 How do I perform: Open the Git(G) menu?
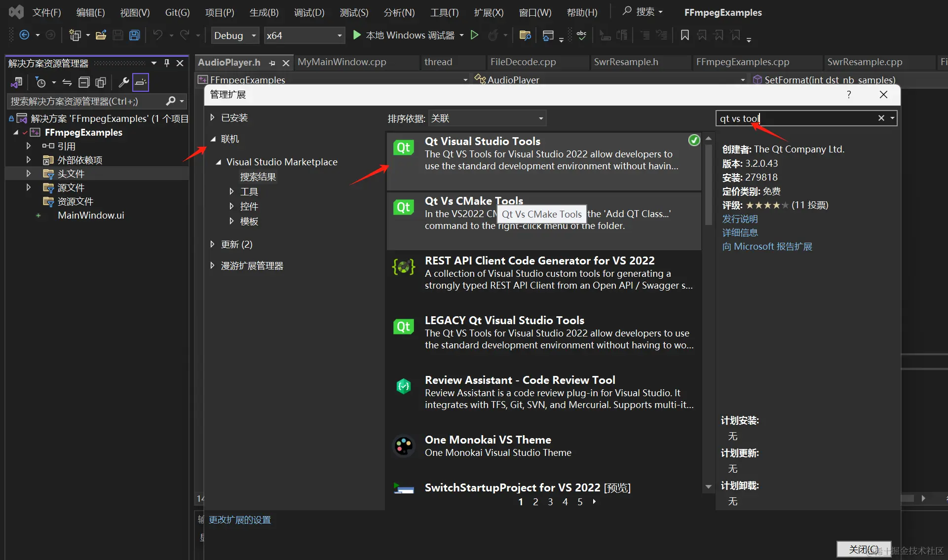click(x=177, y=12)
